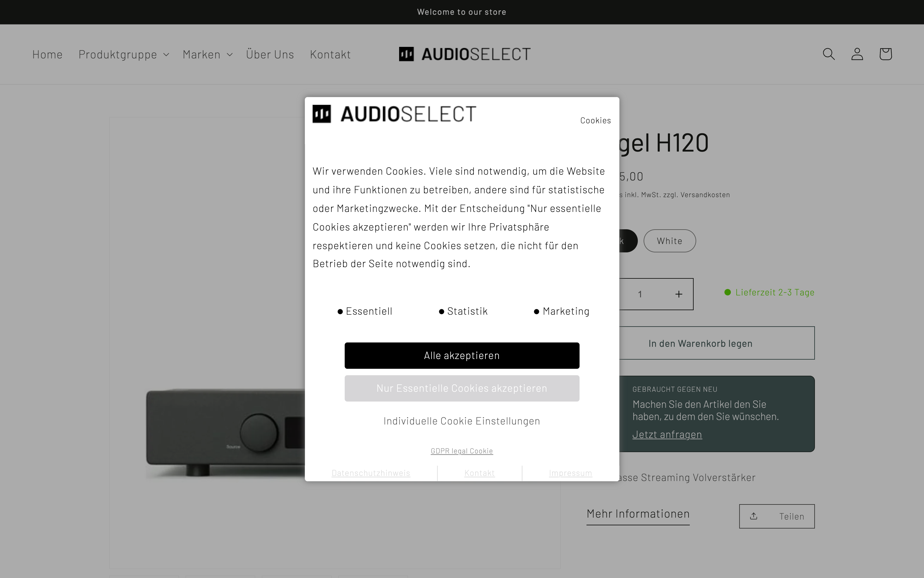The height and width of the screenshot is (578, 924).
Task: Open Kontakt in the top navigation
Action: [330, 54]
